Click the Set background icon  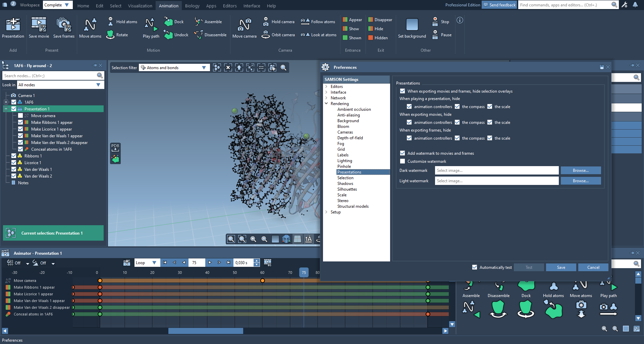412,25
